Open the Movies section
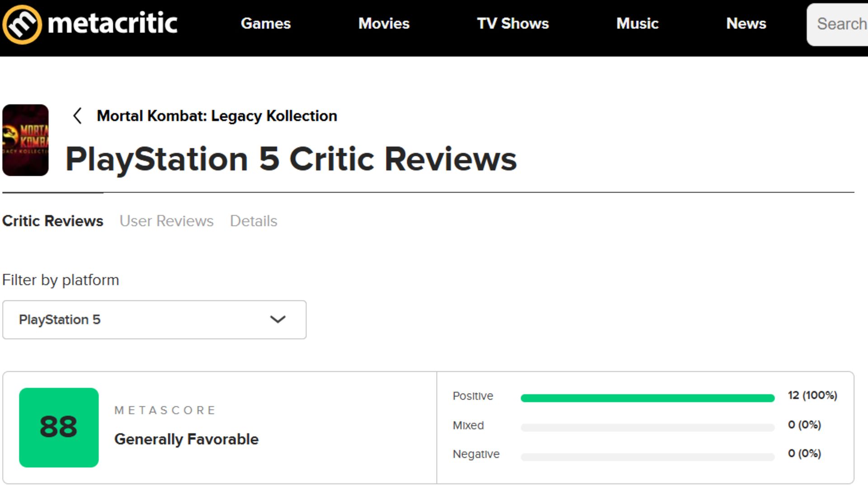The height and width of the screenshot is (485, 868). pyautogui.click(x=384, y=24)
